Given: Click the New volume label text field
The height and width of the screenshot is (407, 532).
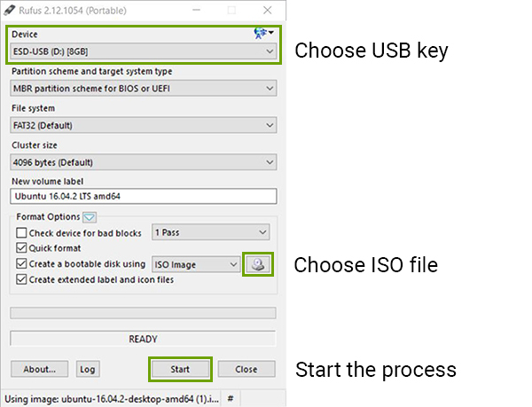Looking at the screenshot, I should point(144,197).
